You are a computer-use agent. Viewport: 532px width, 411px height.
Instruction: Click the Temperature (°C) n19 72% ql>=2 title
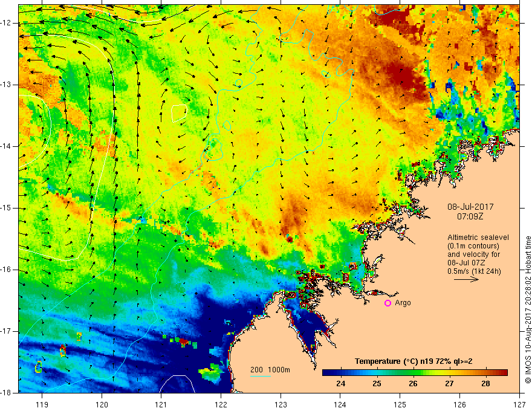point(414,361)
